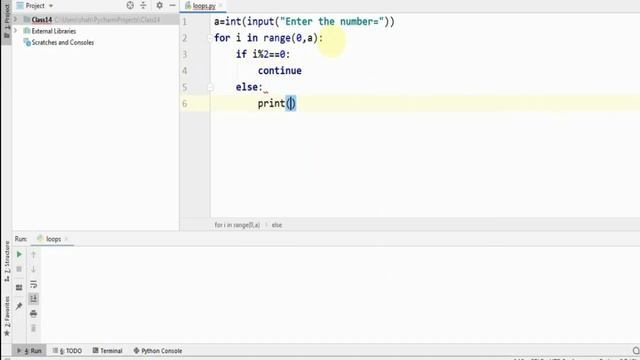Click the collapse all icon in Project panel
Image resolution: width=640 pixels, height=360 pixels.
pyautogui.click(x=143, y=5)
